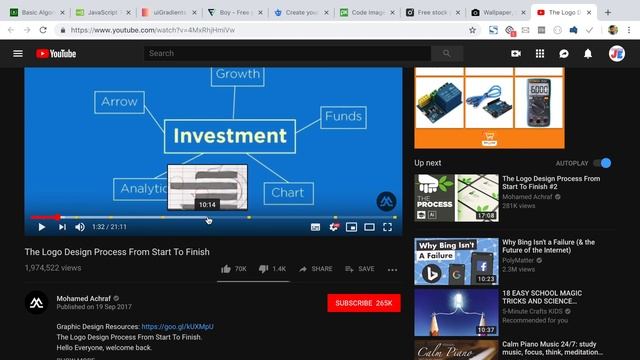Open the messages share bubble icon

[564, 53]
